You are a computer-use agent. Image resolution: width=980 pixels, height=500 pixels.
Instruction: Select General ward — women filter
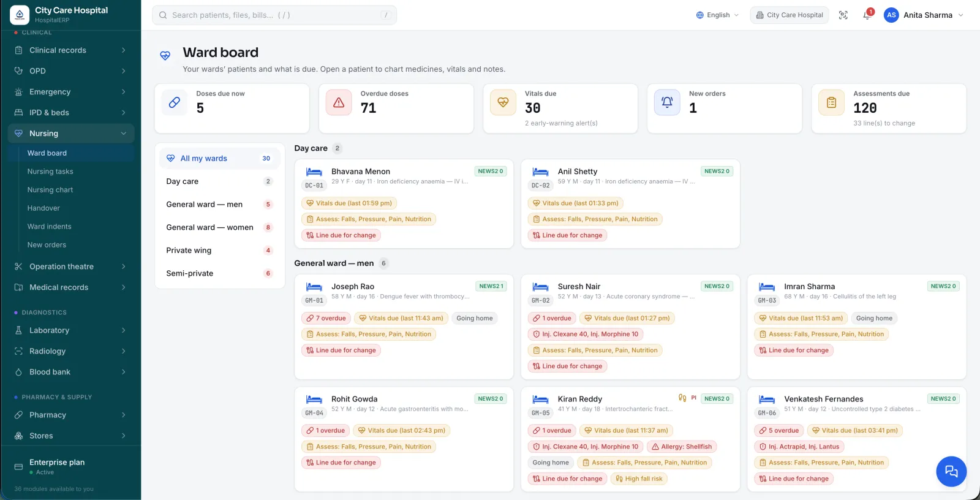click(219, 227)
